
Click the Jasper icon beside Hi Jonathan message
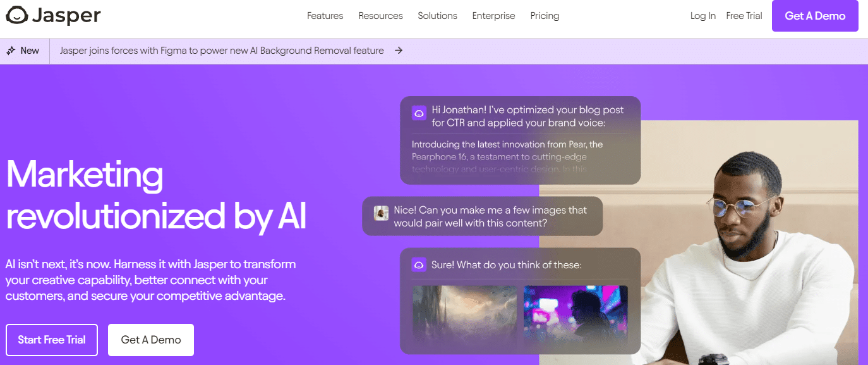418,113
